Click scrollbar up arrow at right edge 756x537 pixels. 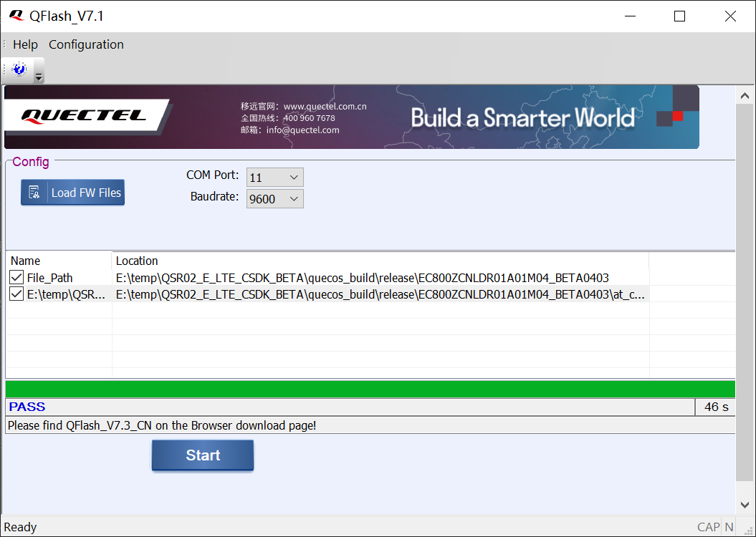745,95
